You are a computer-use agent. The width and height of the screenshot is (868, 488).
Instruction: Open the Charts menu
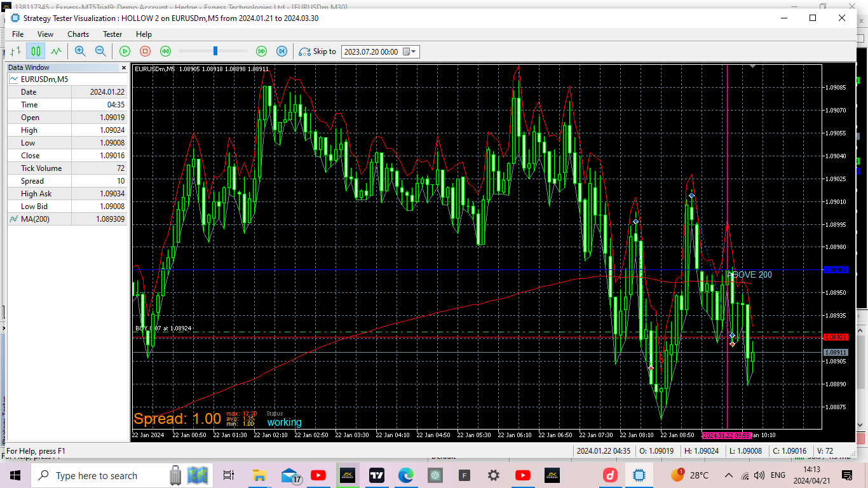[x=78, y=34]
